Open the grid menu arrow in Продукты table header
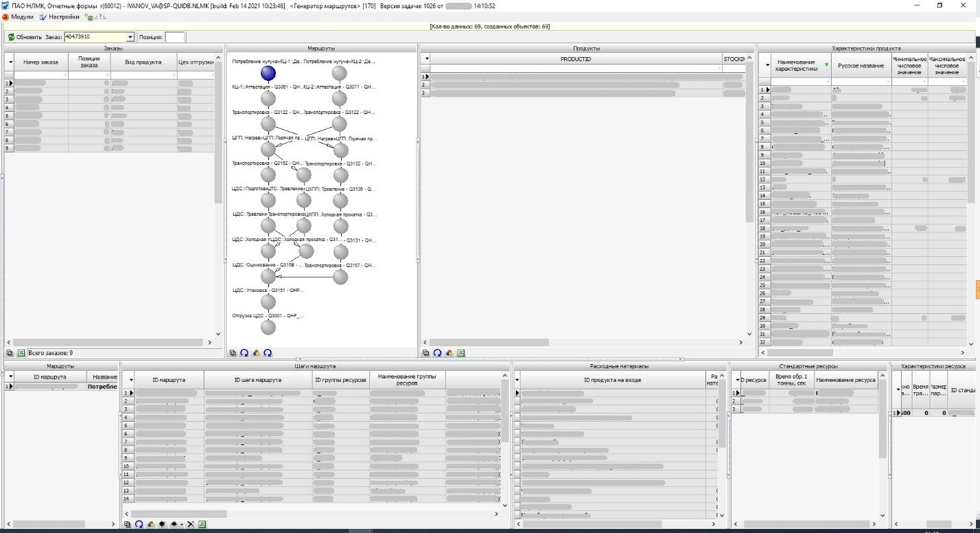The image size is (980, 533). tap(425, 59)
